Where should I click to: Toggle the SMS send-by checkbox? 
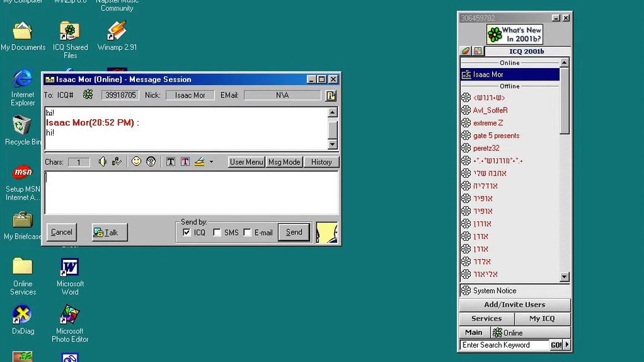(217, 232)
